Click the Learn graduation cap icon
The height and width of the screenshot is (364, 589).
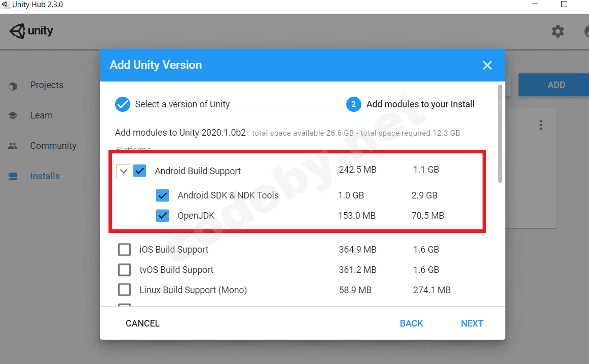tap(13, 116)
